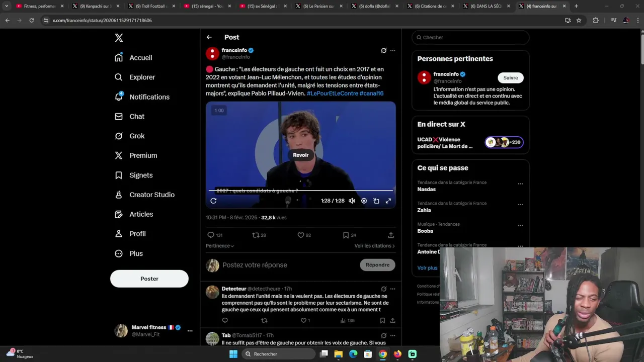The height and width of the screenshot is (362, 644).
Task: Click Revoir to replay video
Action: [300, 155]
